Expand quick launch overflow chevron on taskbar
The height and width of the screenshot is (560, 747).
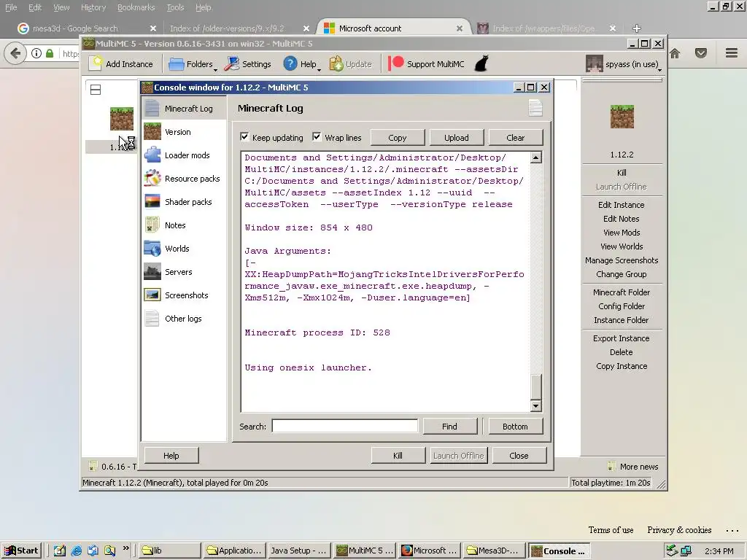tap(125, 548)
